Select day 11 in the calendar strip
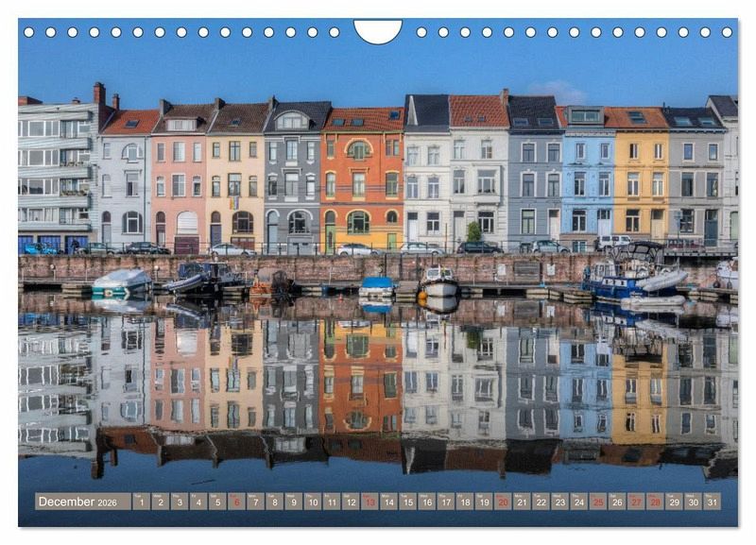This screenshot has width=756, height=545. click(x=332, y=502)
